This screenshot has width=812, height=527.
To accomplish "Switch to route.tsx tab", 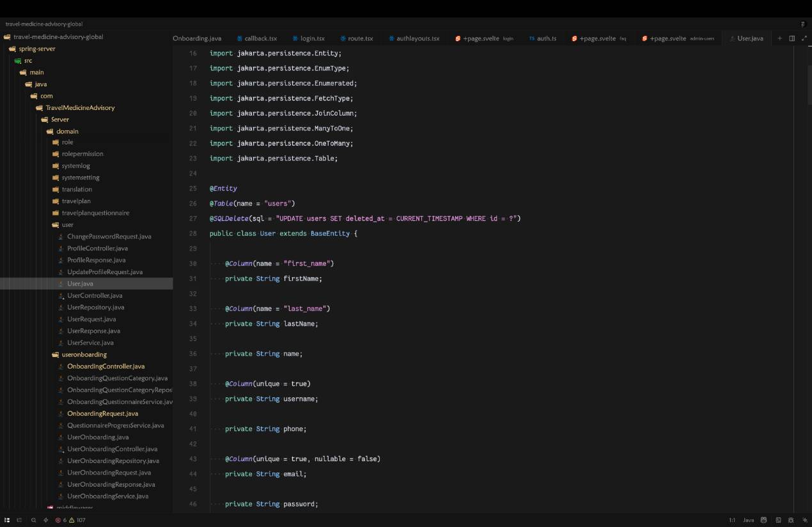I will coord(361,38).
